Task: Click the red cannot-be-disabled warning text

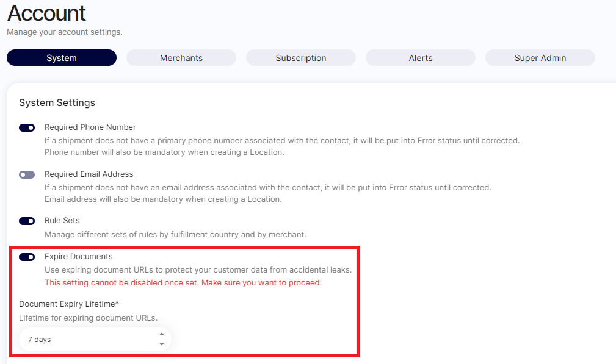Action: 183,283
